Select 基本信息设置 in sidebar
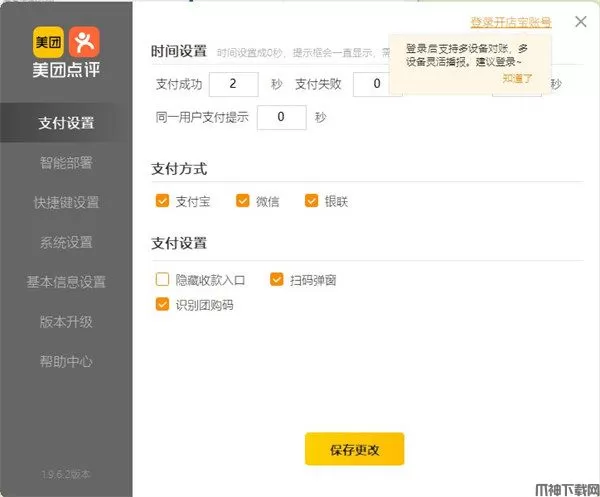The height and width of the screenshot is (497, 600). pyautogui.click(x=66, y=282)
